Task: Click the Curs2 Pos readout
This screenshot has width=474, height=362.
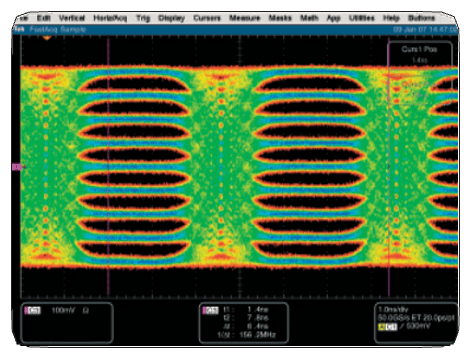Action: point(419,89)
